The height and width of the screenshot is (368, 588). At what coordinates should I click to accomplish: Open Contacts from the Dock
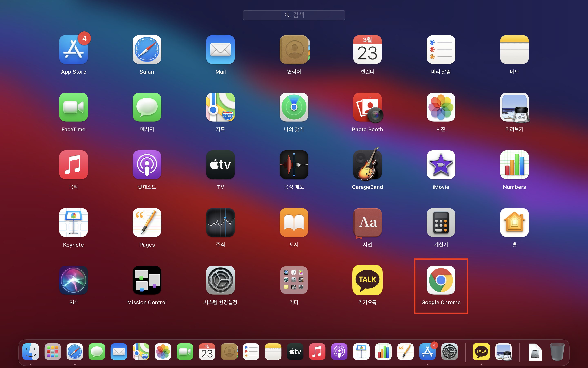(229, 352)
